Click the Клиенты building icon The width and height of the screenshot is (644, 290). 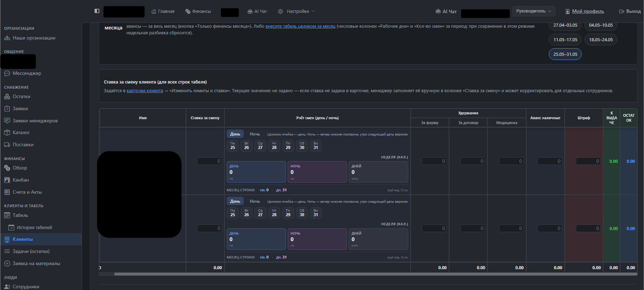tap(7, 239)
